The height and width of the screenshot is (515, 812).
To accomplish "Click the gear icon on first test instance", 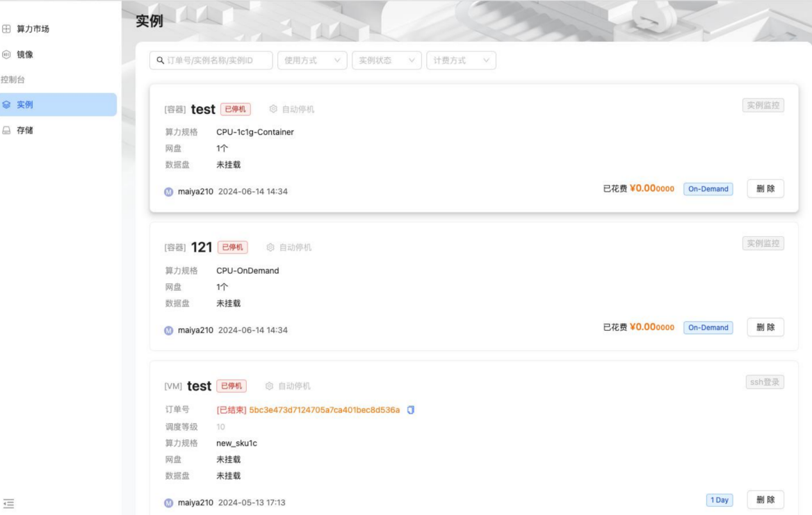I will click(273, 109).
